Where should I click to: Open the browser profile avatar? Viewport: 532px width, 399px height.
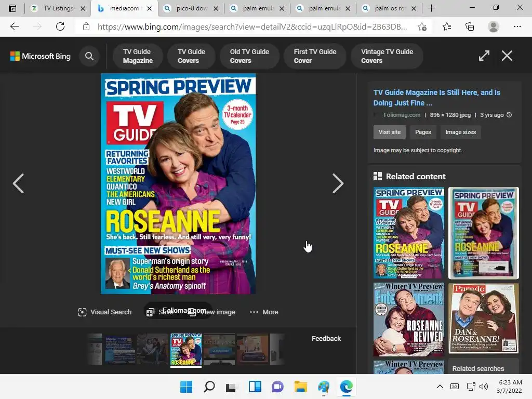[494, 26]
